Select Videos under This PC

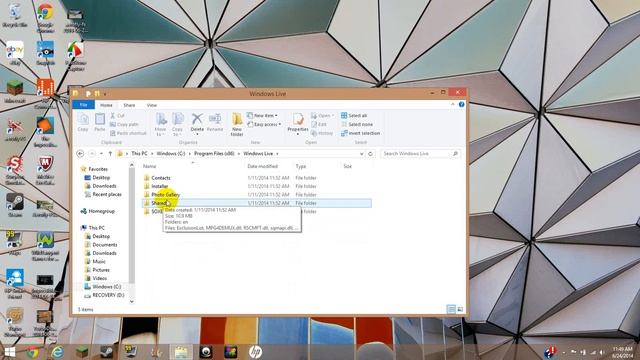click(x=100, y=278)
